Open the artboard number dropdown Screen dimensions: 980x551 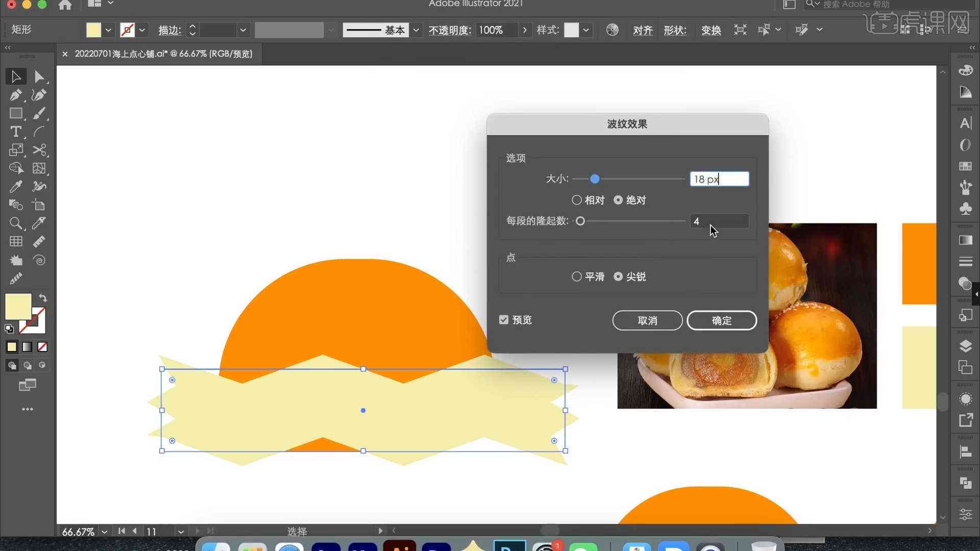[181, 532]
